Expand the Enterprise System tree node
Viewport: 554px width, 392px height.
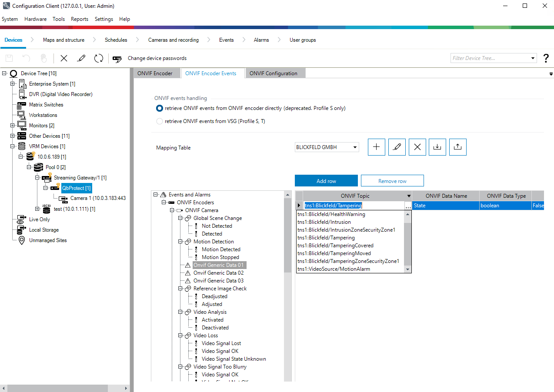(13, 84)
